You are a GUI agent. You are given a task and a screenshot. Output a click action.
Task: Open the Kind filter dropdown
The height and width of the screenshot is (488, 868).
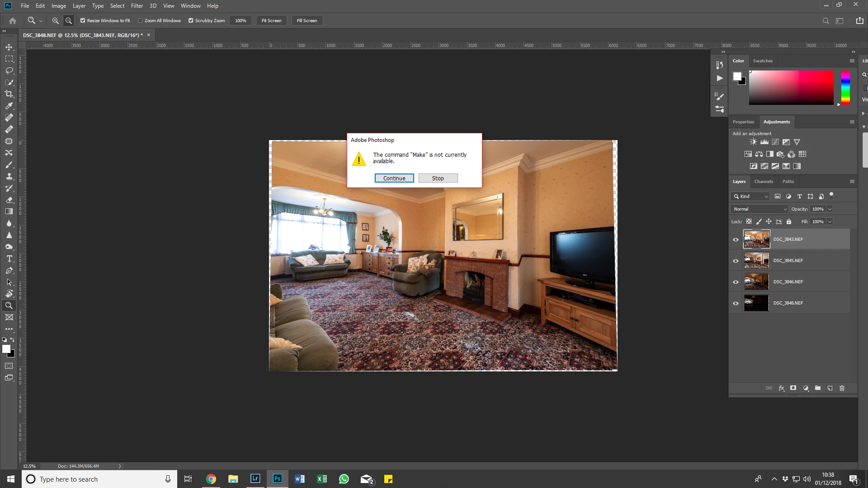point(750,197)
